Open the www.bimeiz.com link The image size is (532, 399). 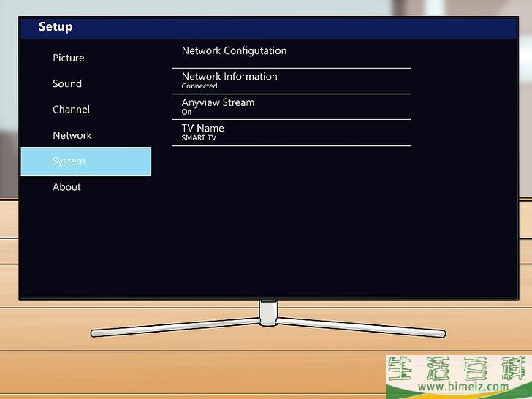(457, 387)
